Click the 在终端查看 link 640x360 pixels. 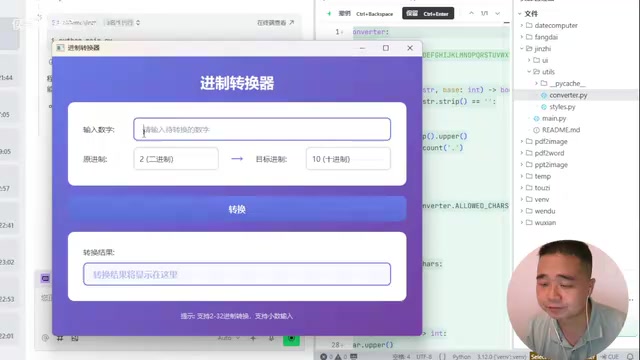tap(276, 22)
